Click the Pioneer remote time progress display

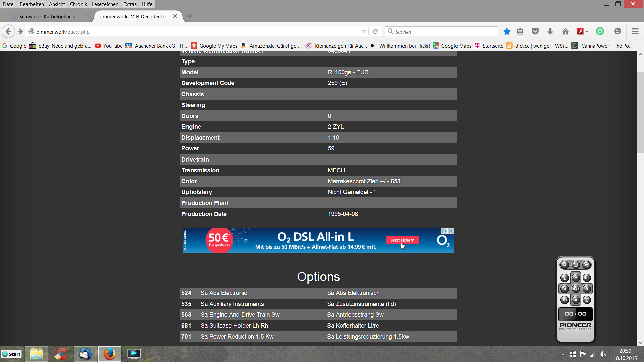point(576,314)
